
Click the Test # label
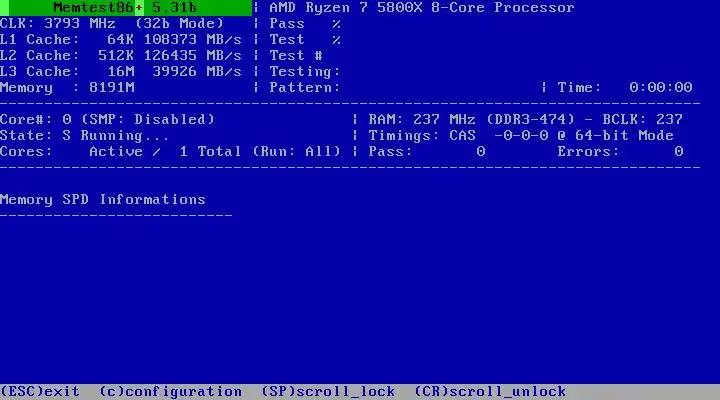pos(296,56)
